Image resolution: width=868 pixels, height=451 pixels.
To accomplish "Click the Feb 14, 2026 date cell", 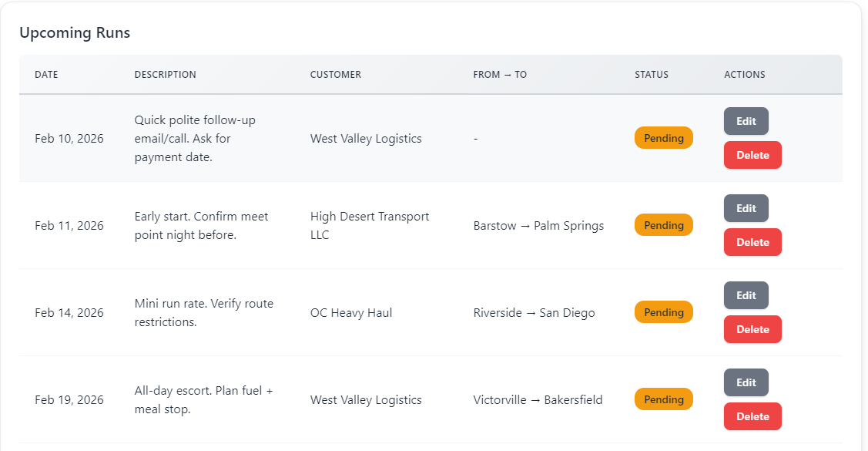I will [x=69, y=312].
